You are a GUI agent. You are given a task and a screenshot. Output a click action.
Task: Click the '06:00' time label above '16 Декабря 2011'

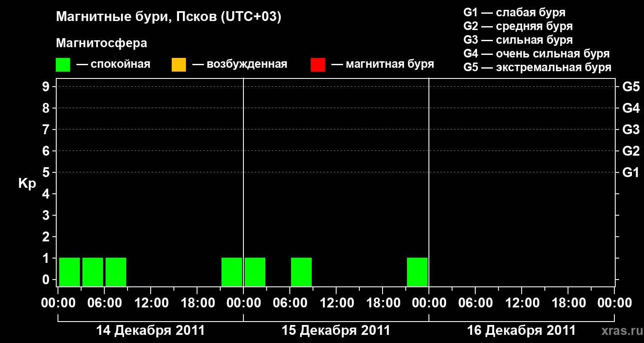[x=475, y=303]
